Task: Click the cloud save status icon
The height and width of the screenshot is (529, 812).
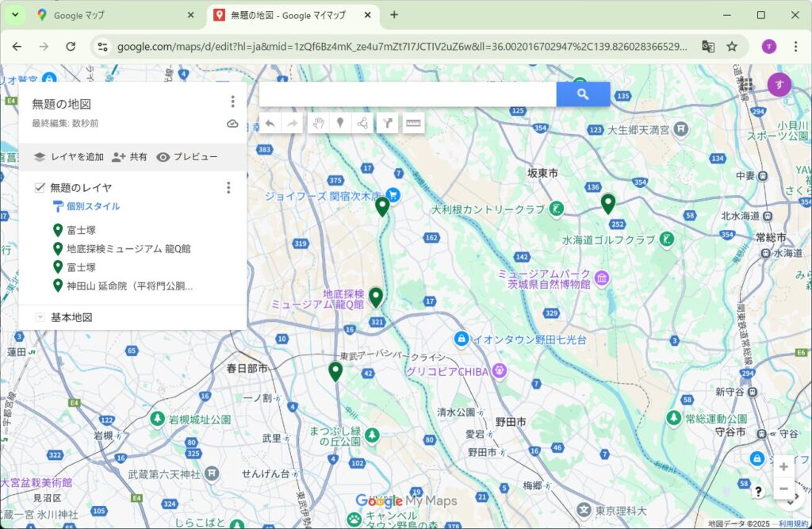Action: [232, 123]
